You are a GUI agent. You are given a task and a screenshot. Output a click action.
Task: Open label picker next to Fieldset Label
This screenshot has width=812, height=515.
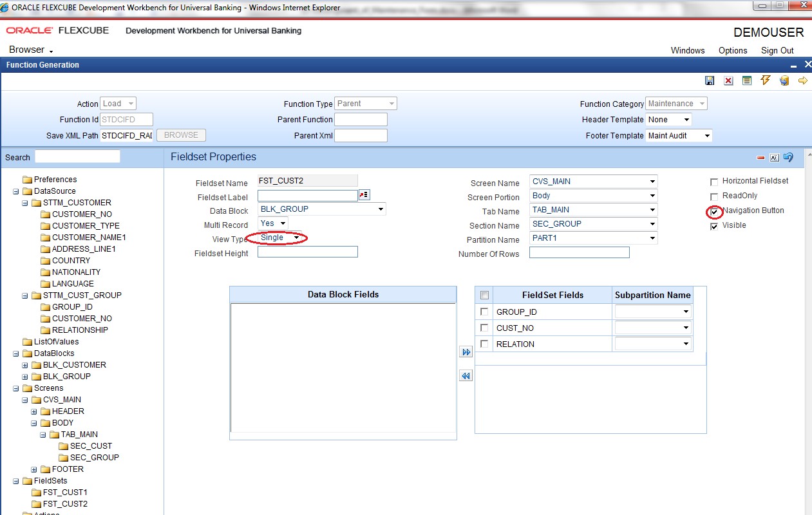(x=364, y=195)
